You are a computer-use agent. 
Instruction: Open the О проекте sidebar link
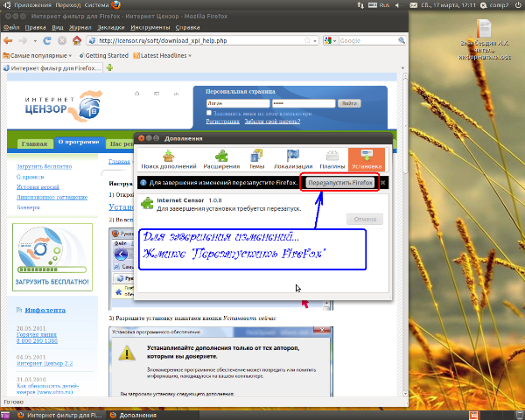(30, 177)
